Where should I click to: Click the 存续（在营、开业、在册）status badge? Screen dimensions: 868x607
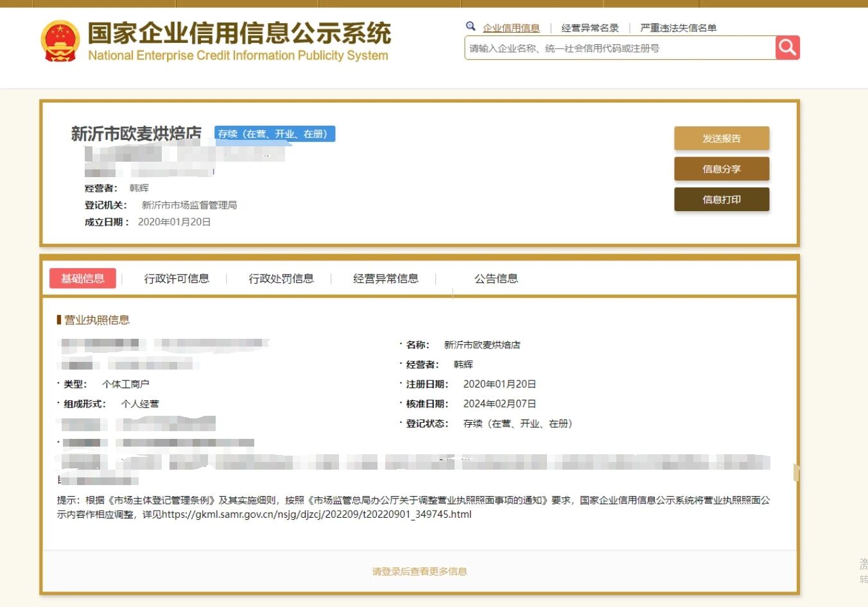[275, 133]
